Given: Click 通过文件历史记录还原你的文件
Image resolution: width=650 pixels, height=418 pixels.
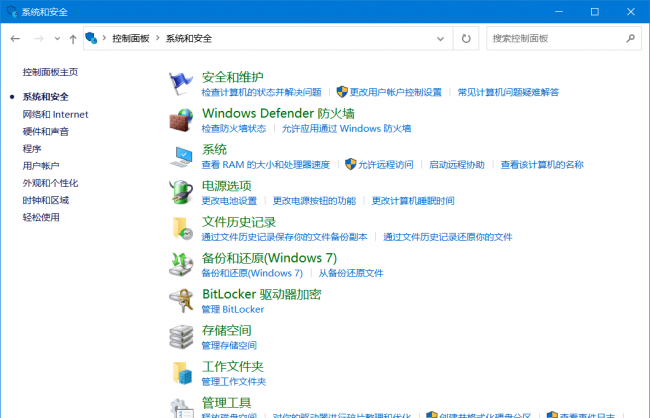Looking at the screenshot, I should tap(448, 237).
